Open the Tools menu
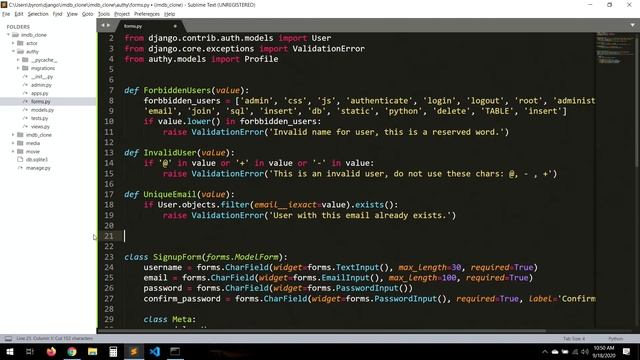This screenshot has width=640, height=360. (104, 14)
